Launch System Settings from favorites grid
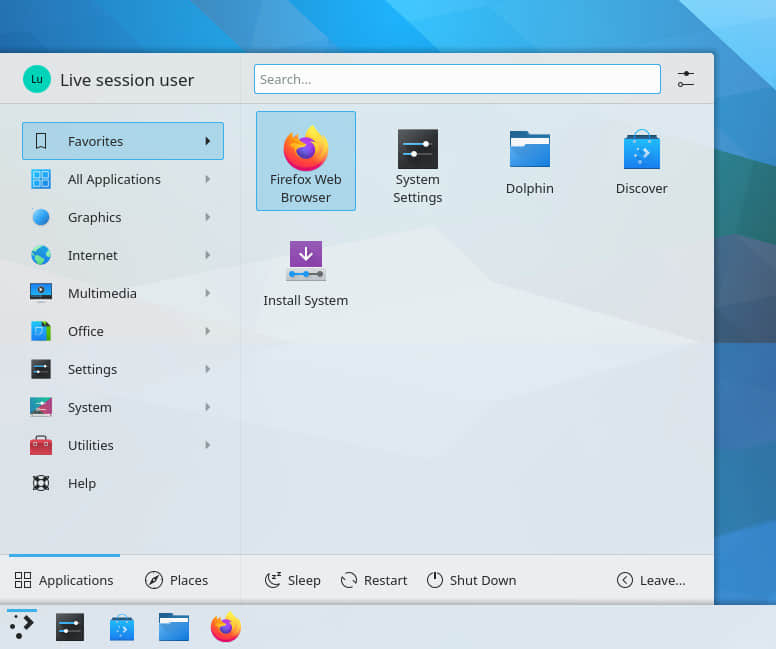The width and height of the screenshot is (776, 649). coord(417,166)
